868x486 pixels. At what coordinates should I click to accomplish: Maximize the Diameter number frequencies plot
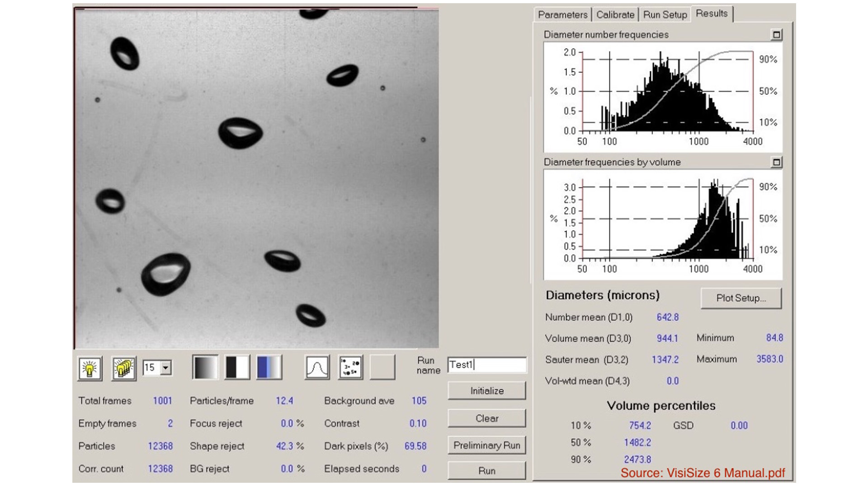(x=776, y=35)
